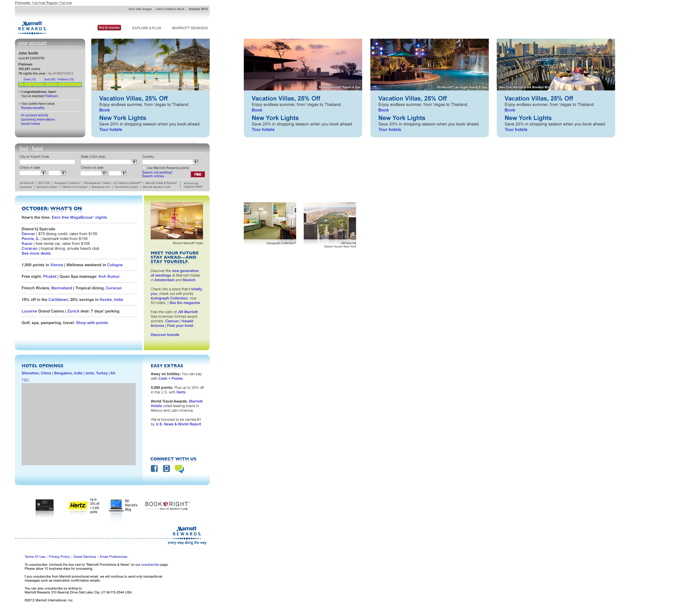Select the find & reserve tab

[x=109, y=28]
